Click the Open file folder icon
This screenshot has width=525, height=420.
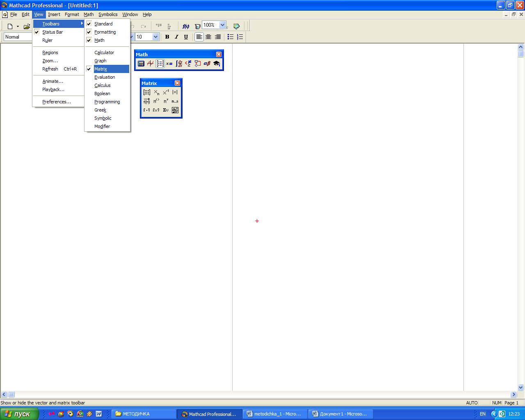27,26
